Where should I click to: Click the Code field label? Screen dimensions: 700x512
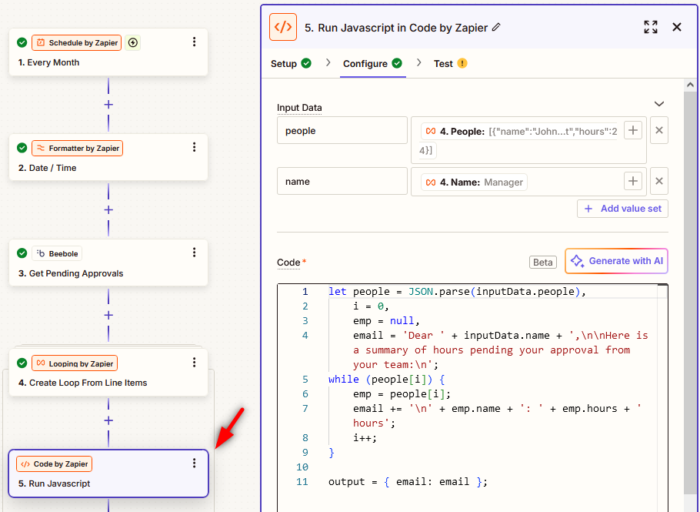pos(288,262)
